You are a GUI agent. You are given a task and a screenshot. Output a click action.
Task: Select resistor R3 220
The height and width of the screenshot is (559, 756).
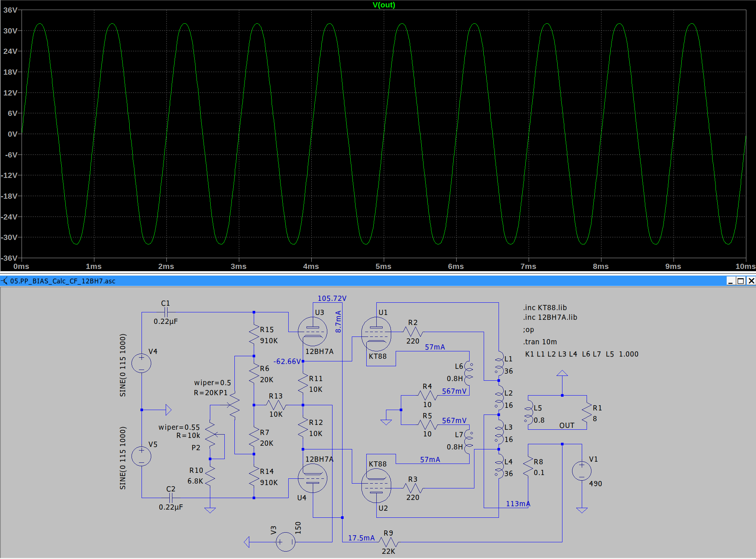tap(413, 488)
